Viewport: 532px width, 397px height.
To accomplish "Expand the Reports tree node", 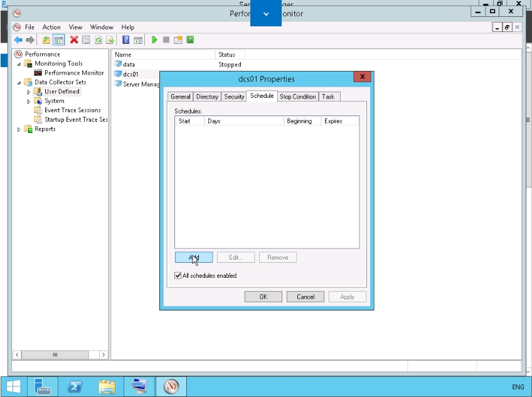I will coord(19,129).
